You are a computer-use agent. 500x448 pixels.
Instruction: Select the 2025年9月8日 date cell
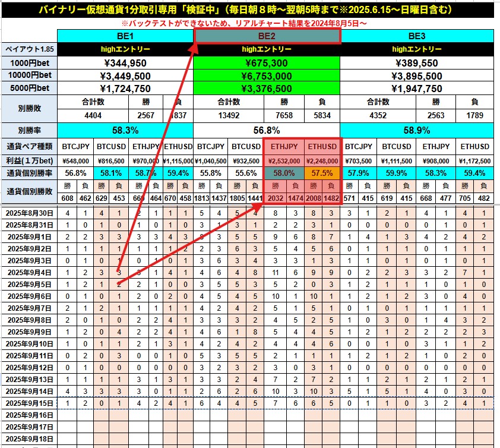pos(29,320)
